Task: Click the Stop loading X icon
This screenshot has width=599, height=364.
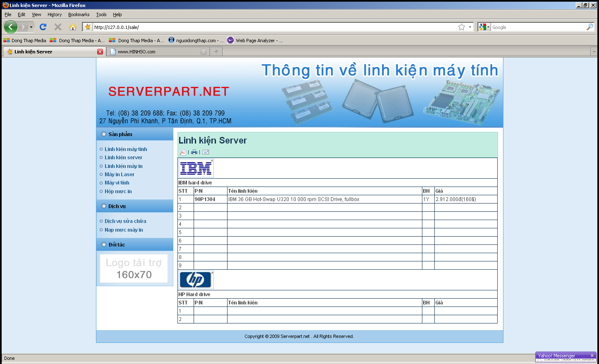Action: (58, 27)
